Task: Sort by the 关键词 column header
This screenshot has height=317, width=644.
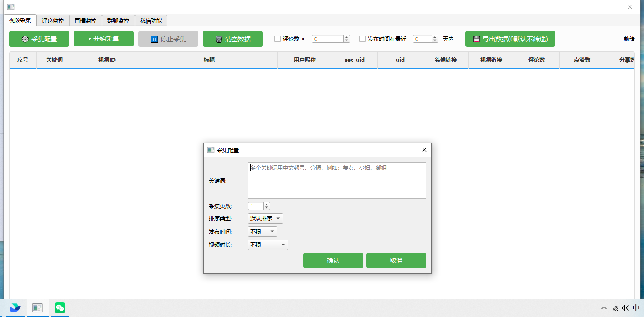Action: [55, 60]
